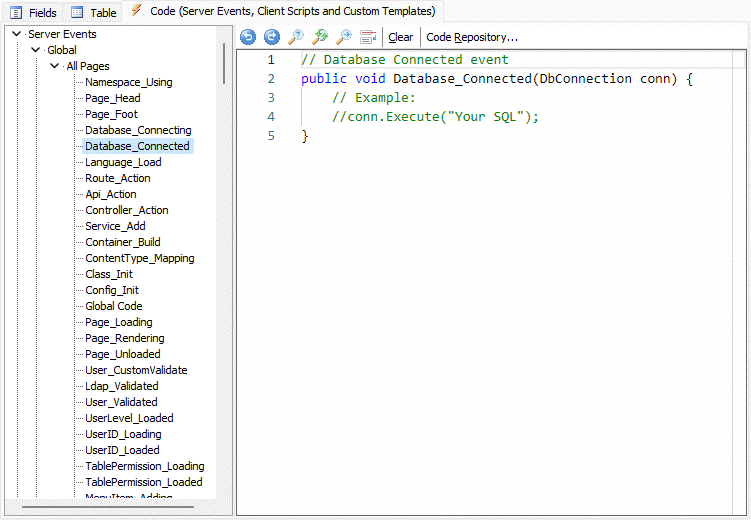Collapse the All Pages tree node
This screenshot has height=520, width=751.
(55, 66)
